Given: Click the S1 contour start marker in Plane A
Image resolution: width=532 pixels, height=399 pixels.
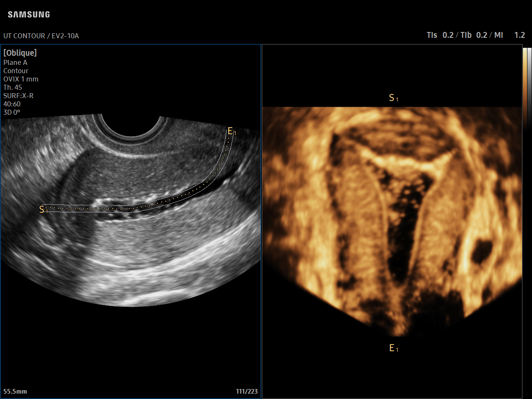Looking at the screenshot, I should click(x=43, y=209).
